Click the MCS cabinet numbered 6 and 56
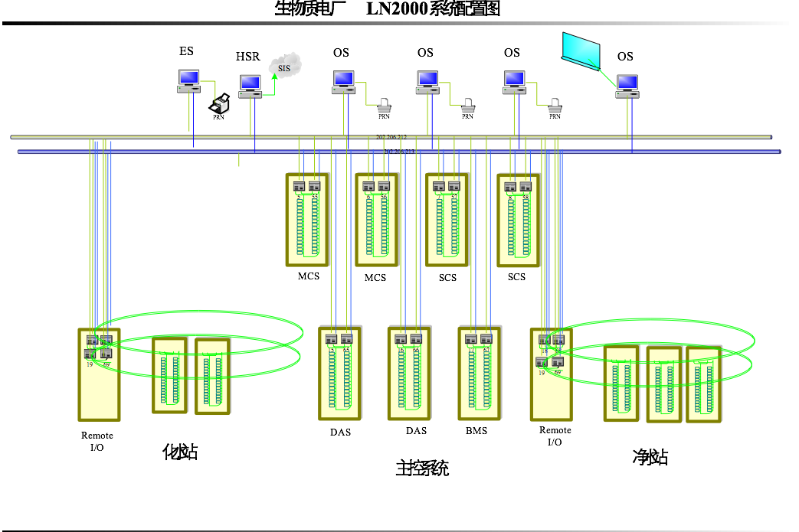This screenshot has height=532, width=799. tap(376, 220)
